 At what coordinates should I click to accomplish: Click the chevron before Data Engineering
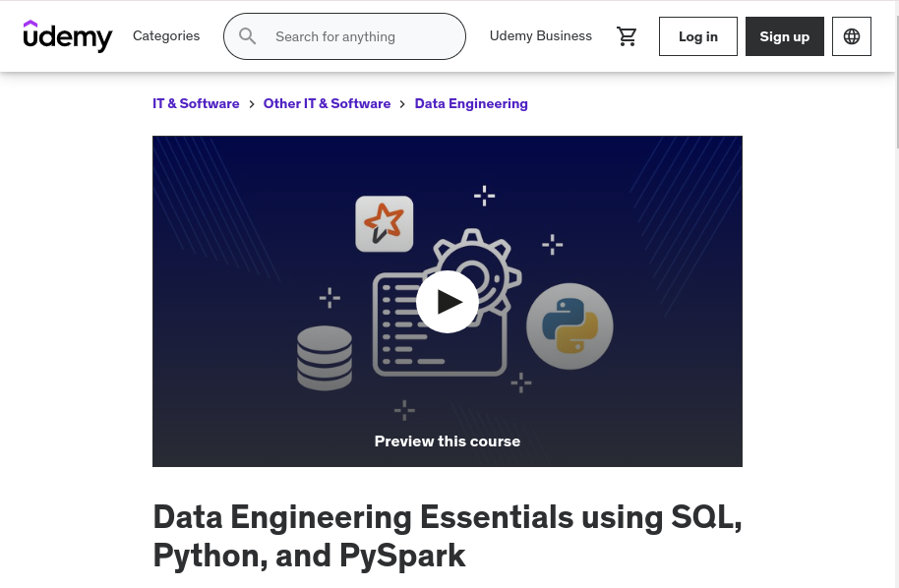coord(402,103)
